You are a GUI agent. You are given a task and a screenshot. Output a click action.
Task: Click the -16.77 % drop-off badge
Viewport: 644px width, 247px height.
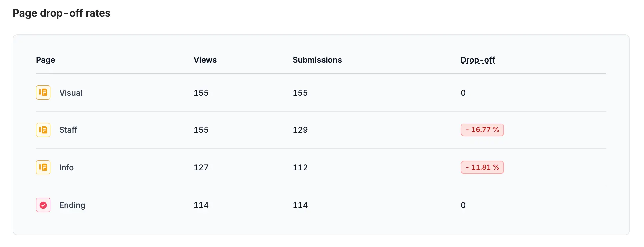pyautogui.click(x=482, y=130)
